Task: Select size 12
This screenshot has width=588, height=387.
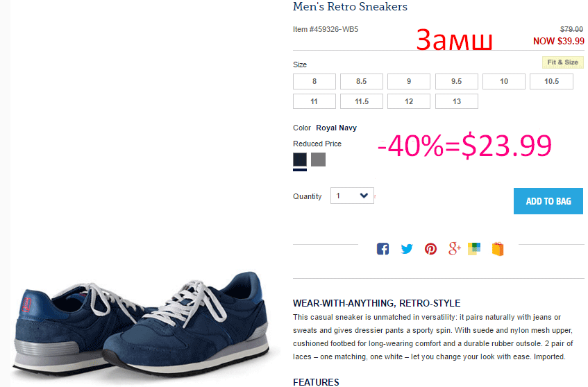Action: pos(409,101)
